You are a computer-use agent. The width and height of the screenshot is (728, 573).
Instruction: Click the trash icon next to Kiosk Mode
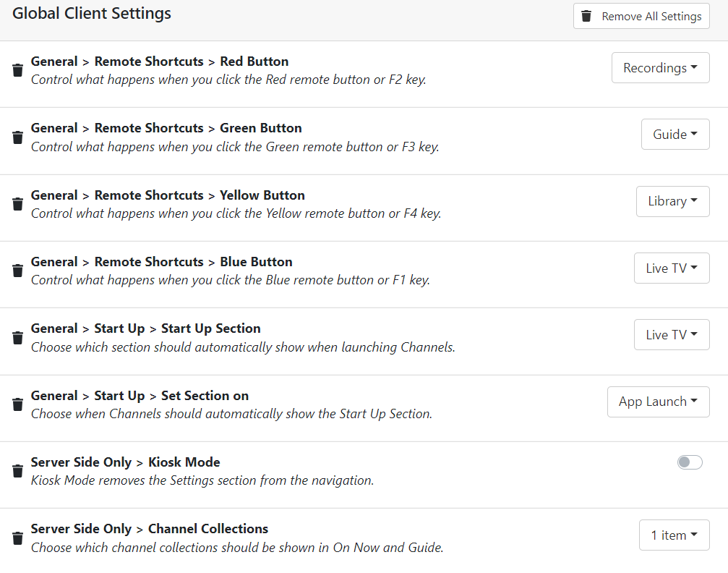point(18,471)
